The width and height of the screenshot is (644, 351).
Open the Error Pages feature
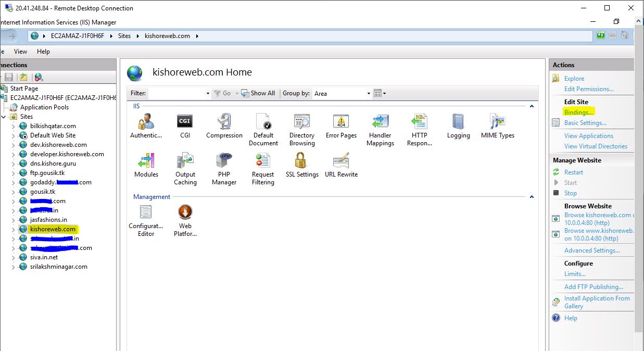point(341,122)
